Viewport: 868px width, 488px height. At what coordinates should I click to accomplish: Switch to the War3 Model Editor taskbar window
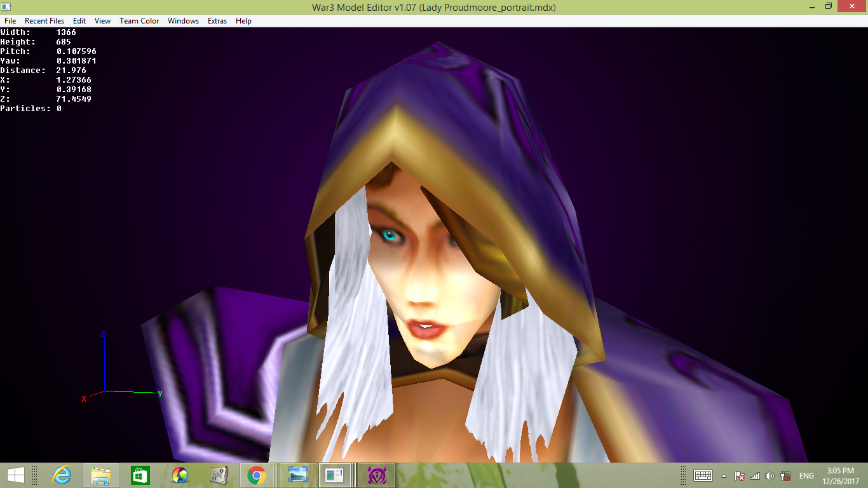point(335,475)
